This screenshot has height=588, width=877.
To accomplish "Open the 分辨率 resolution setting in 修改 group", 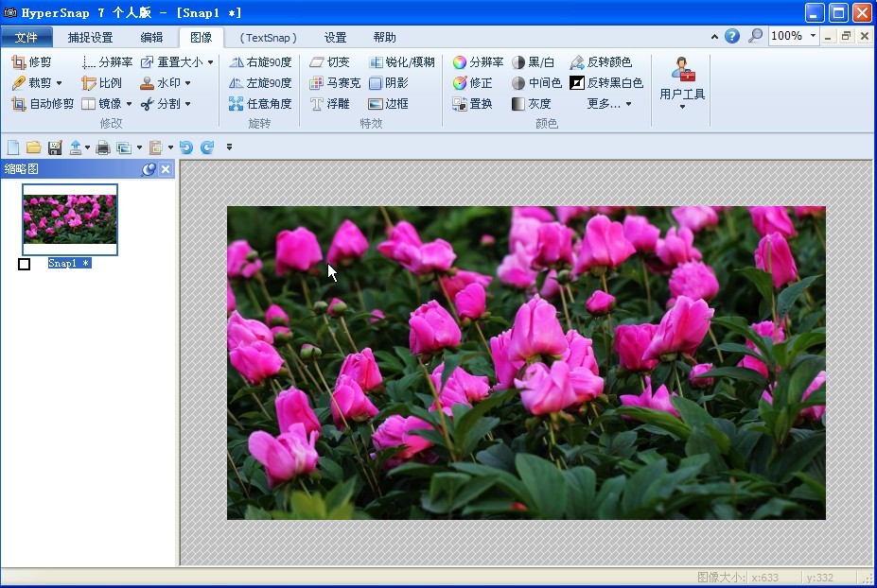I will [107, 62].
